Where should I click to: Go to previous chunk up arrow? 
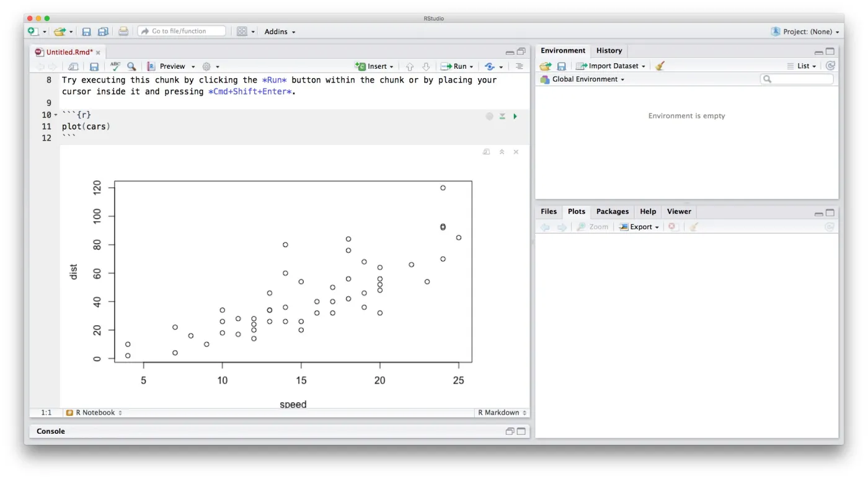click(x=410, y=66)
